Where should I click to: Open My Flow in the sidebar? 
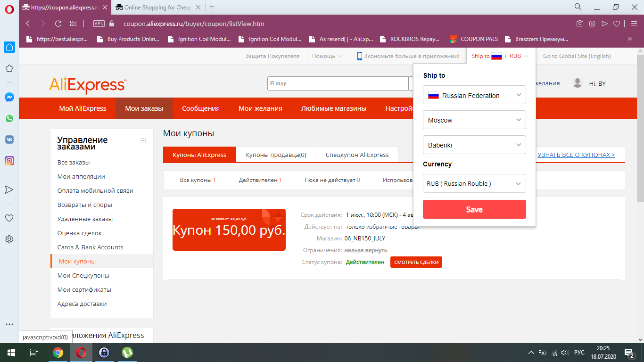click(9, 189)
